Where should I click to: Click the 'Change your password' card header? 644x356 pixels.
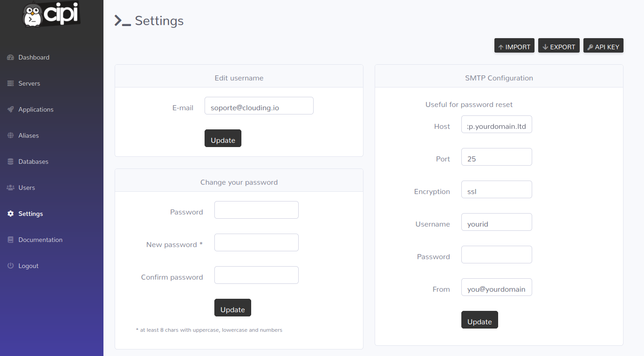click(239, 180)
